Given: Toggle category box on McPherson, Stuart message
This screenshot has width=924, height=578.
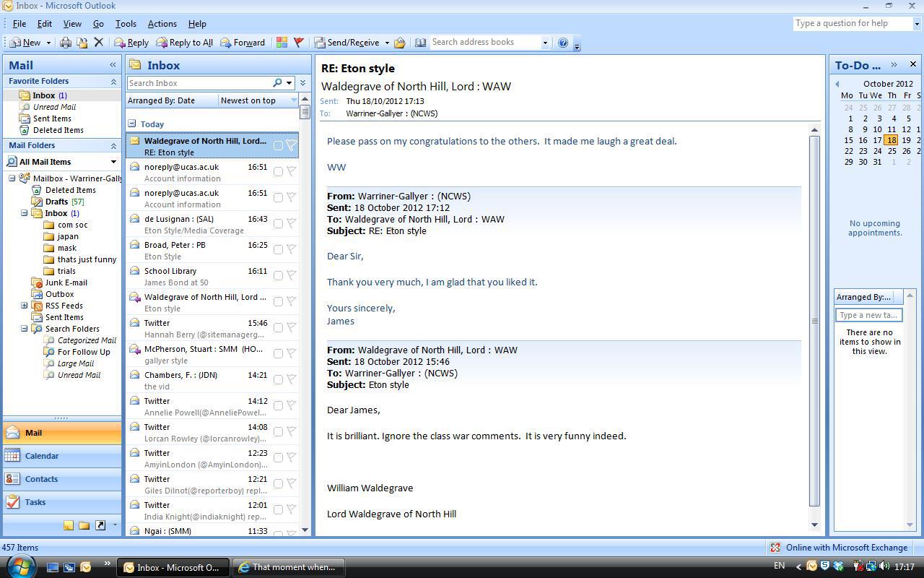Looking at the screenshot, I should coord(278,354).
